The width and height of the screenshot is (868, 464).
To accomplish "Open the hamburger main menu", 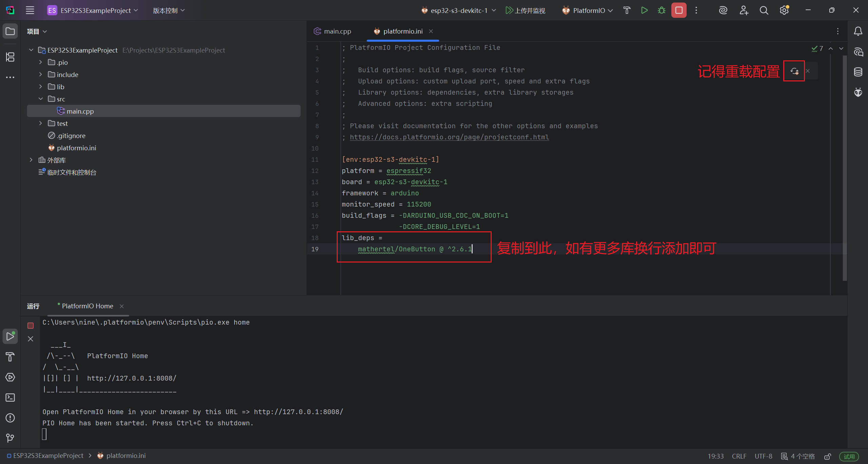I will coord(30,10).
